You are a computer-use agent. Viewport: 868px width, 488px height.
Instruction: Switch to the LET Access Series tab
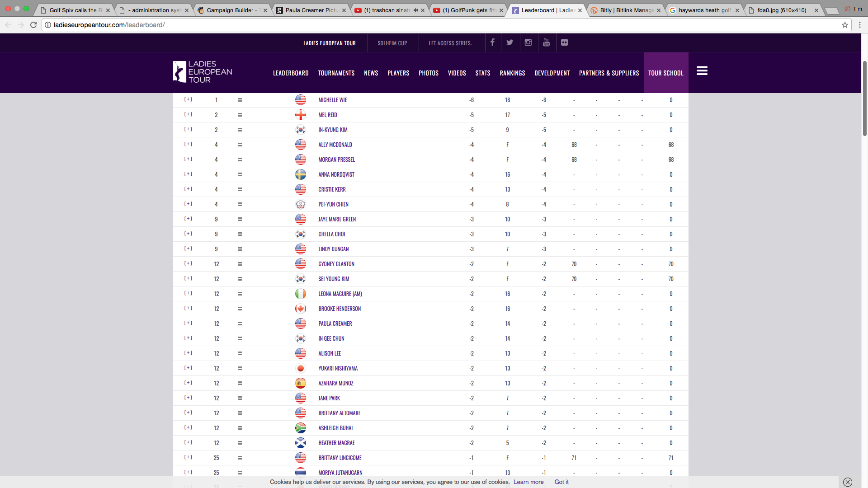coord(450,43)
